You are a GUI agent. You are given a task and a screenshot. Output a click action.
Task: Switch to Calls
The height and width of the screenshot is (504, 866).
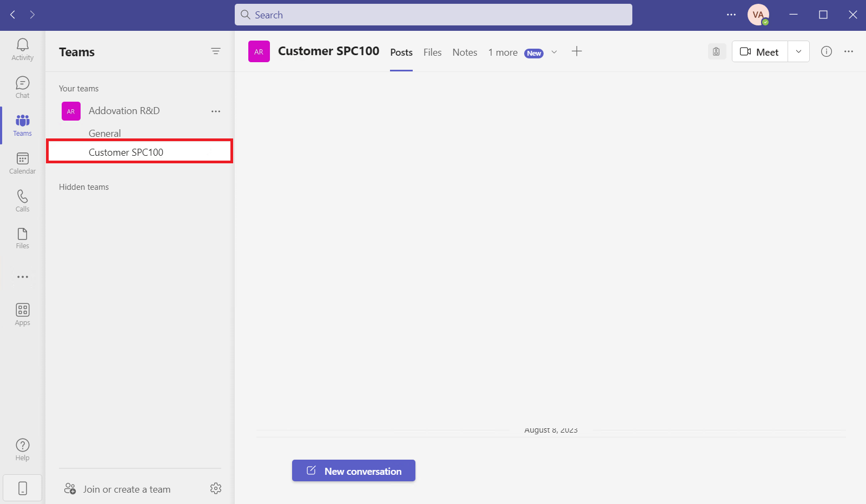(x=22, y=200)
